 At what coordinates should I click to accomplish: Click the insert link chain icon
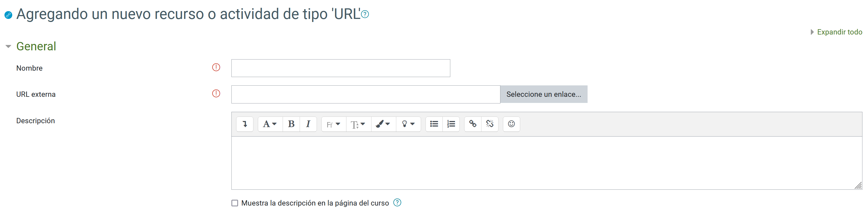(x=473, y=124)
